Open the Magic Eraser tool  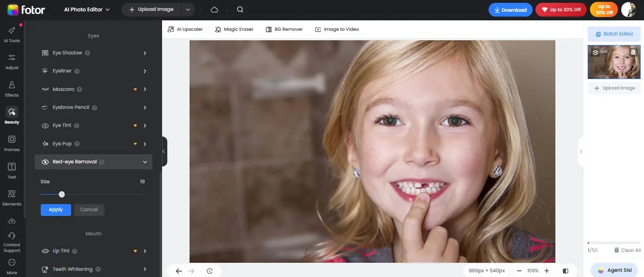(234, 29)
